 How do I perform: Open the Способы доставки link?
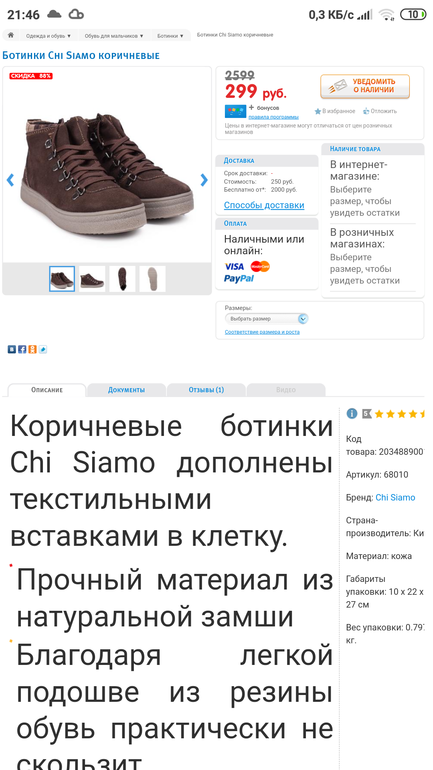pos(264,205)
